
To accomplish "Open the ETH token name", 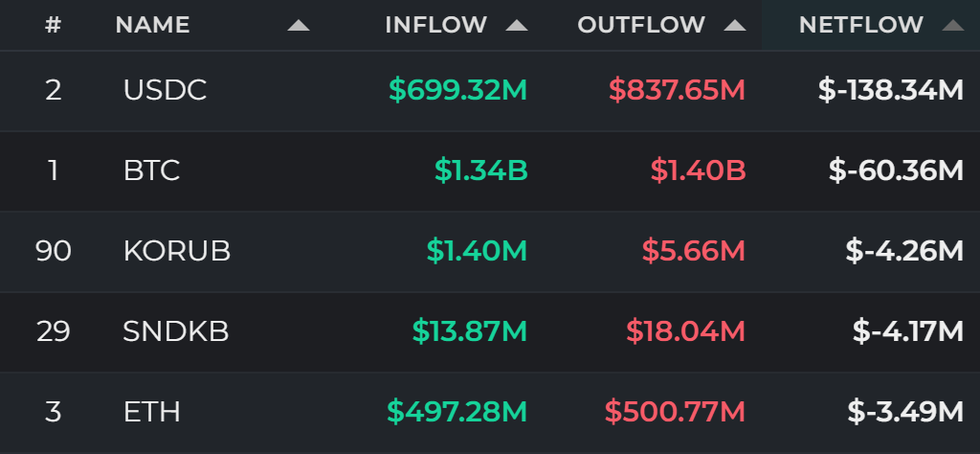I will point(152,412).
